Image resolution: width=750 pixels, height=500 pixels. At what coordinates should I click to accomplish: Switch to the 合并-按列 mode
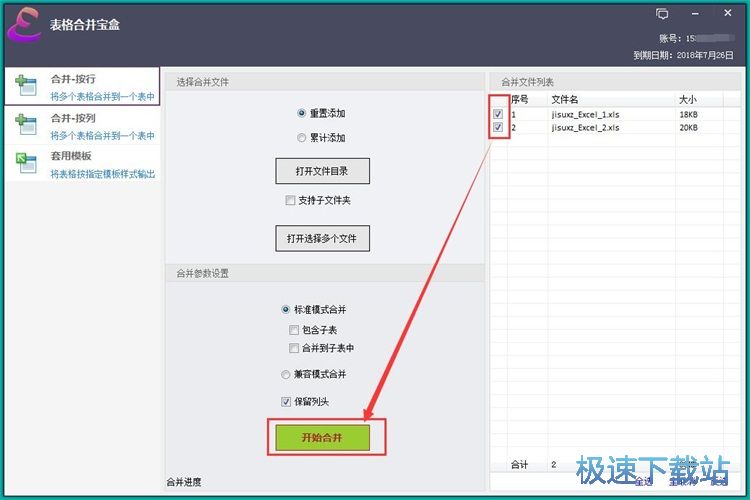(82, 125)
